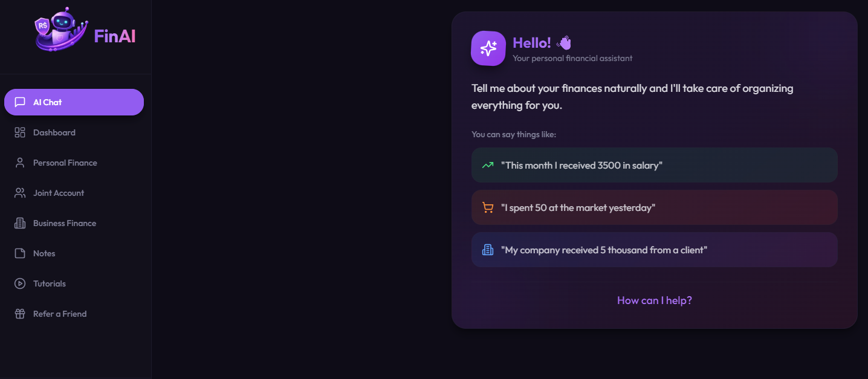Switch to the Dashboard section

[x=54, y=132]
